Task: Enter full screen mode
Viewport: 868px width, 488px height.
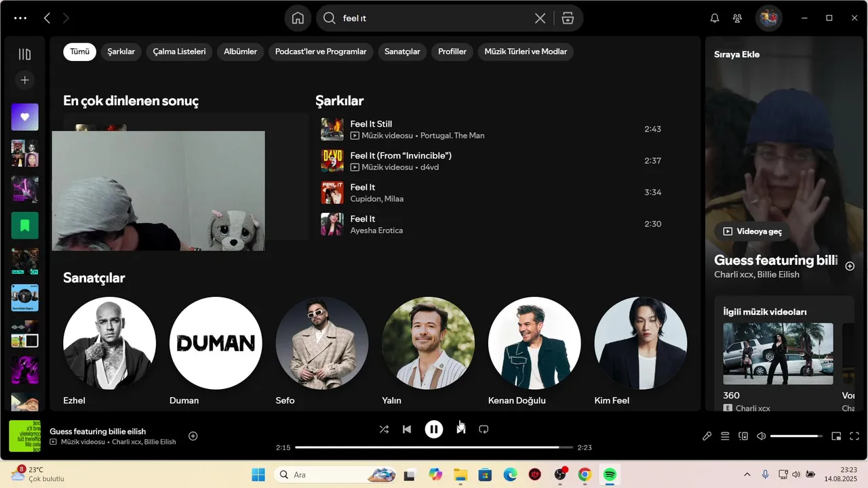Action: click(854, 436)
